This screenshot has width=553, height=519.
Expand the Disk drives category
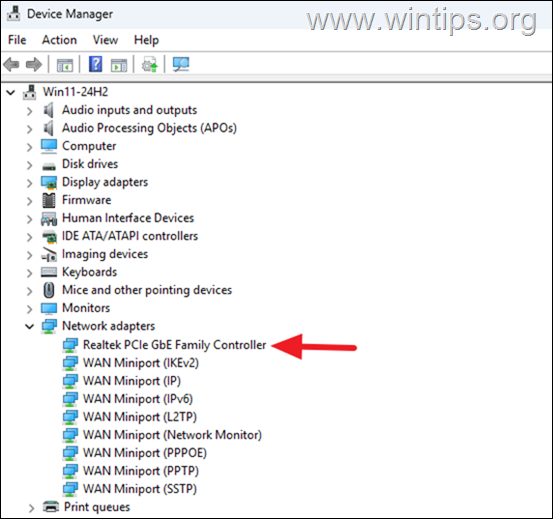(30, 165)
